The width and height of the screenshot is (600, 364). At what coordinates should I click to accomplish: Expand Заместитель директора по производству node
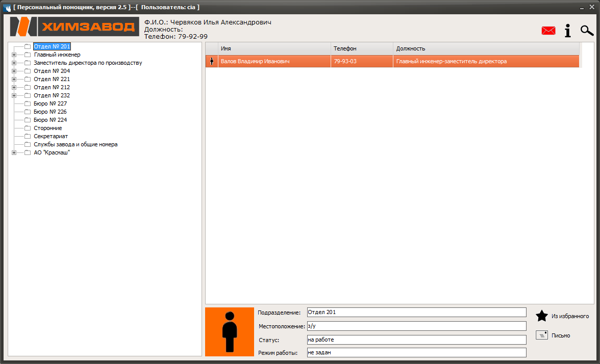pyautogui.click(x=14, y=63)
